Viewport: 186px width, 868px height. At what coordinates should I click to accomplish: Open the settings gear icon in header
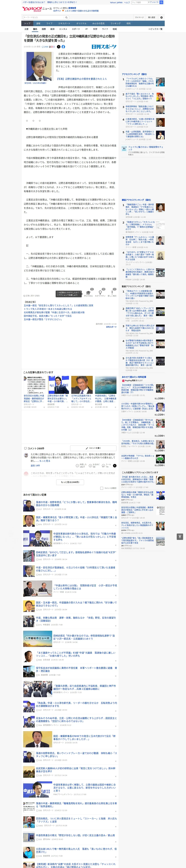click(x=161, y=17)
